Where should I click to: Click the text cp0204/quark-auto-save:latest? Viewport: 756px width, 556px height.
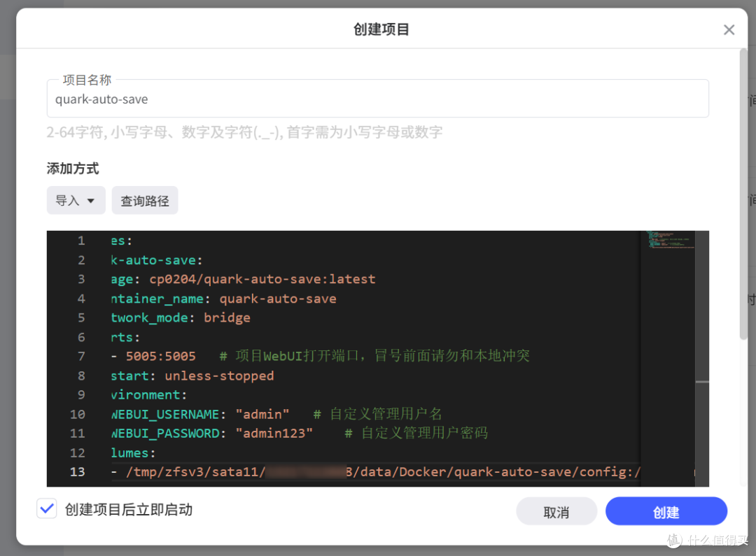coord(262,280)
